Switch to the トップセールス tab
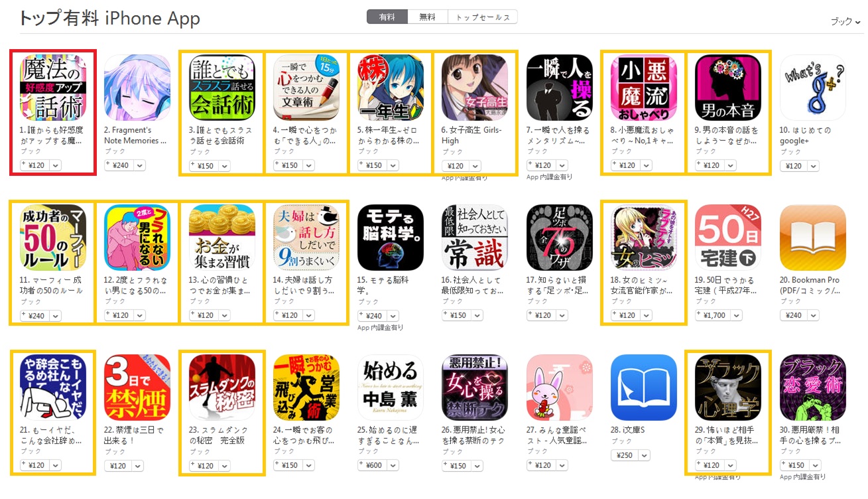Viewport: 868px width, 499px height. click(x=483, y=17)
